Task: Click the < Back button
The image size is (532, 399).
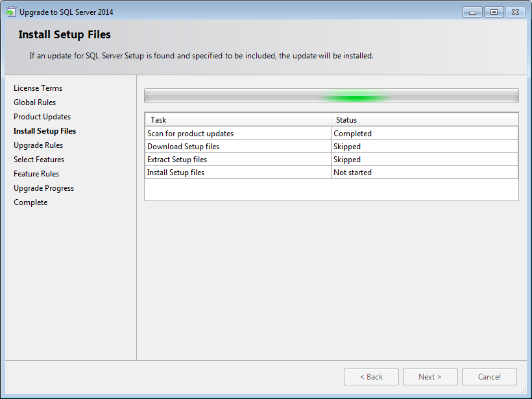Action: (371, 377)
